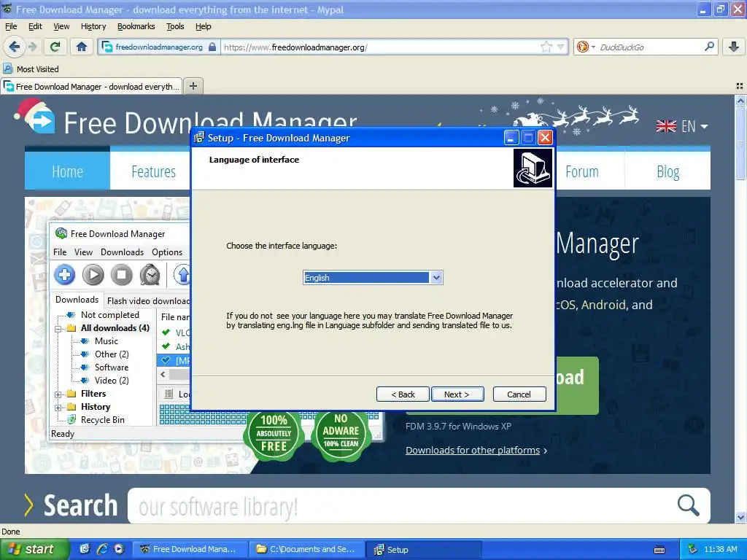Click the browser Back arrow button
This screenshot has width=747, height=560.
pos(15,47)
